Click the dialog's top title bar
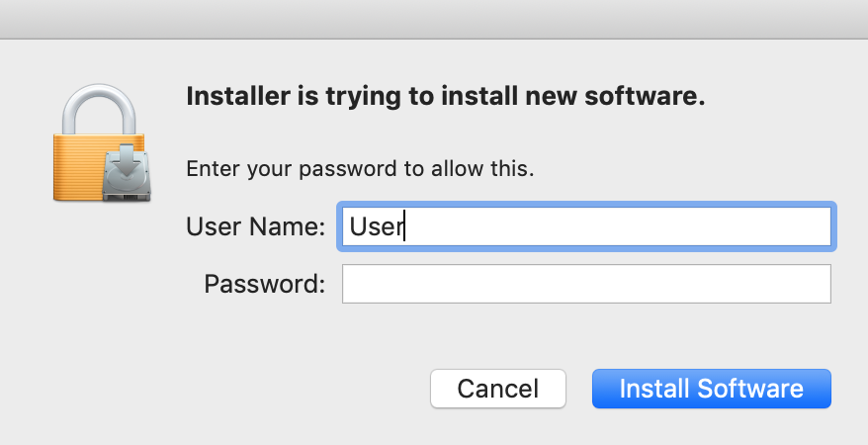Viewport: 868px width, 445px height. pyautogui.click(x=434, y=18)
